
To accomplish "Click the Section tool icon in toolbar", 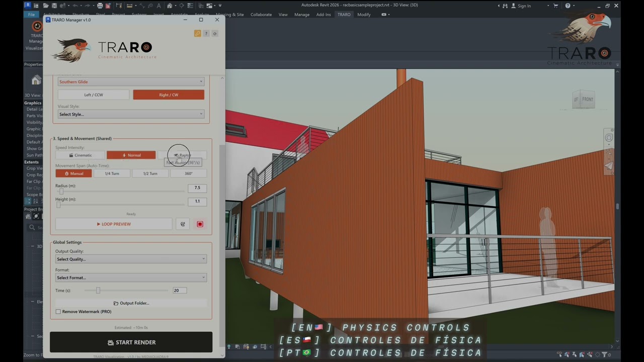I will (x=182, y=6).
